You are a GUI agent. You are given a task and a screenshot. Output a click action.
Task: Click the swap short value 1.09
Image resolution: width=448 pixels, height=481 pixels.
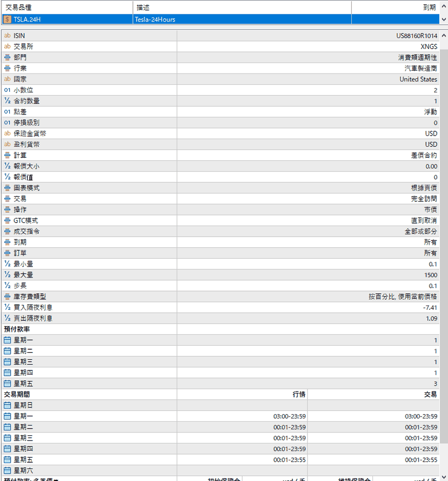click(x=432, y=318)
